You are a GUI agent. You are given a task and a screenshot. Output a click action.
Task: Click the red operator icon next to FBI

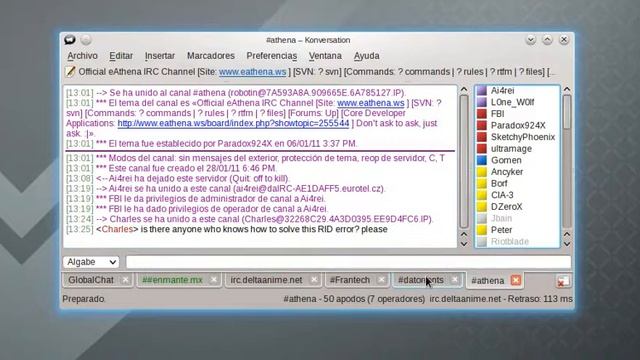tap(482, 113)
